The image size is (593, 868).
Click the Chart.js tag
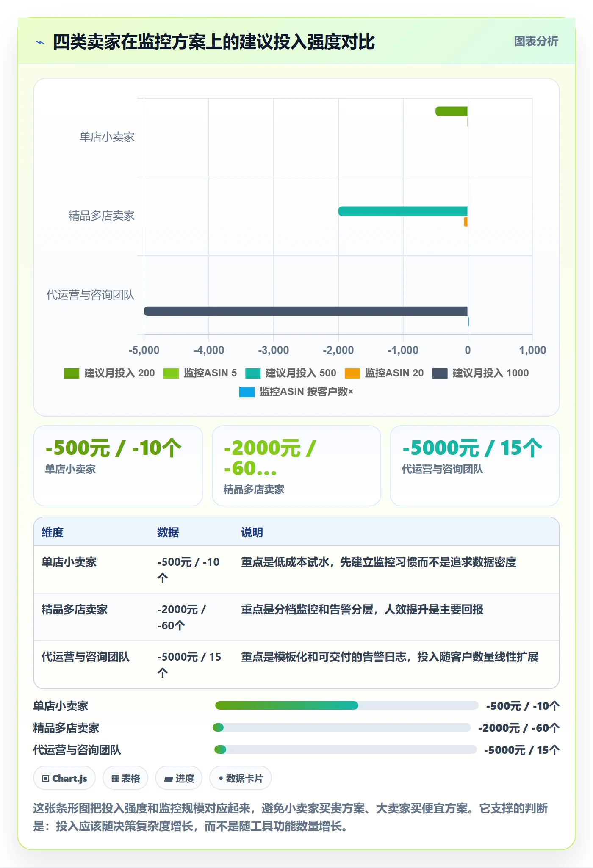point(64,778)
